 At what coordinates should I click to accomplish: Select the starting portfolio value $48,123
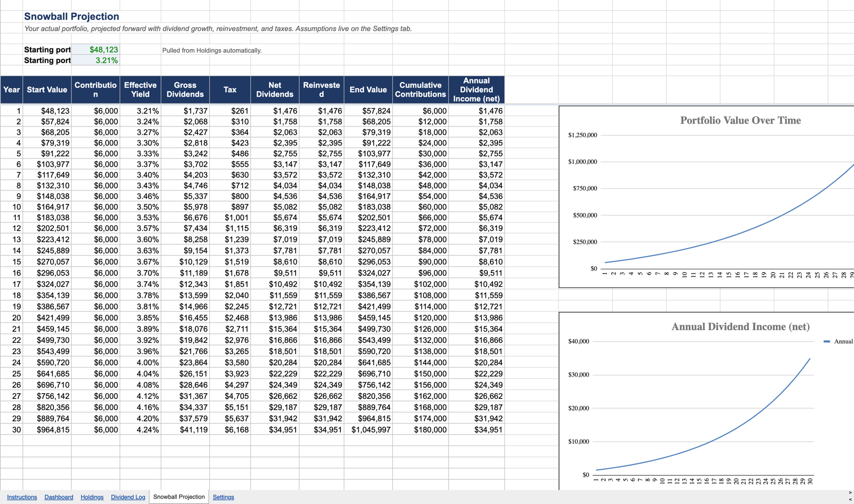coord(96,50)
